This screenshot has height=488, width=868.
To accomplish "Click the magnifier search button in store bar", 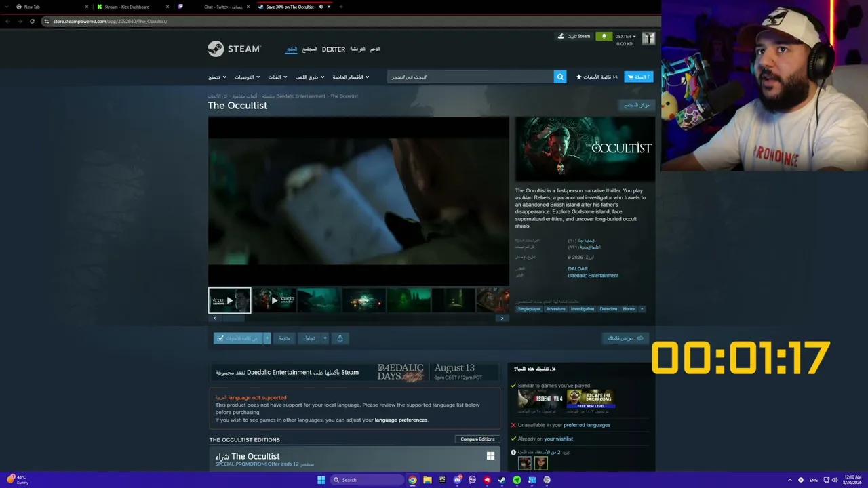I will tap(560, 77).
